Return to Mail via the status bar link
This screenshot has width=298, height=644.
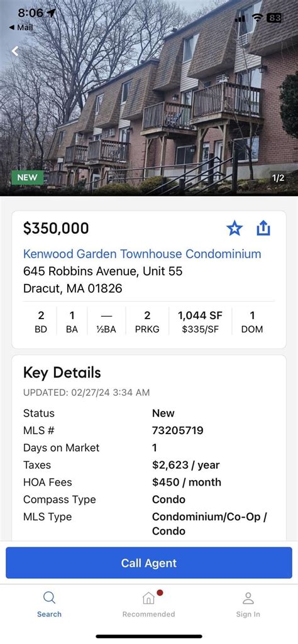point(21,28)
